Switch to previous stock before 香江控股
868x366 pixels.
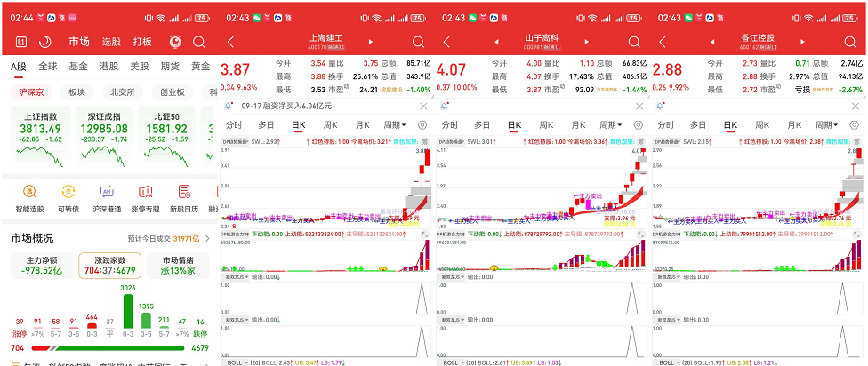coord(713,42)
